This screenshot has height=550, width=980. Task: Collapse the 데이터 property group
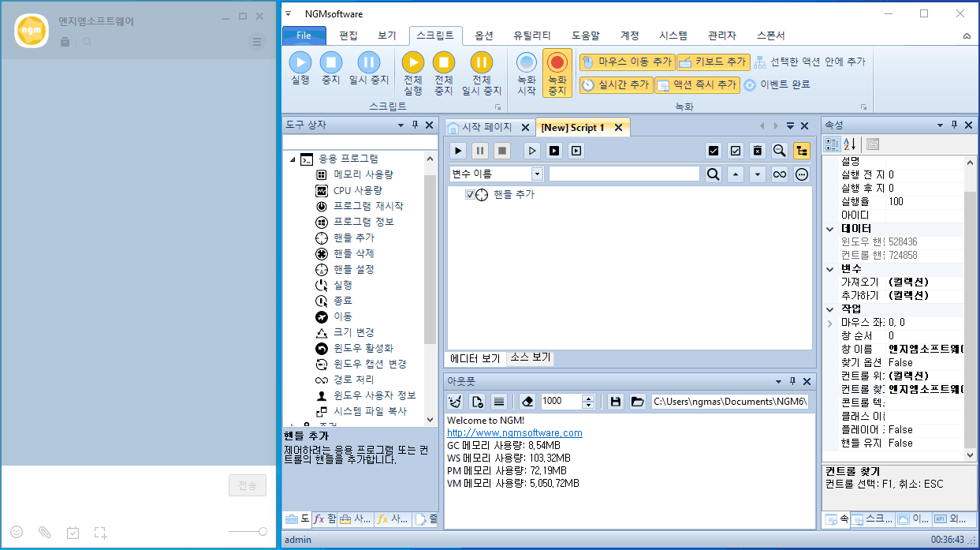(x=829, y=229)
